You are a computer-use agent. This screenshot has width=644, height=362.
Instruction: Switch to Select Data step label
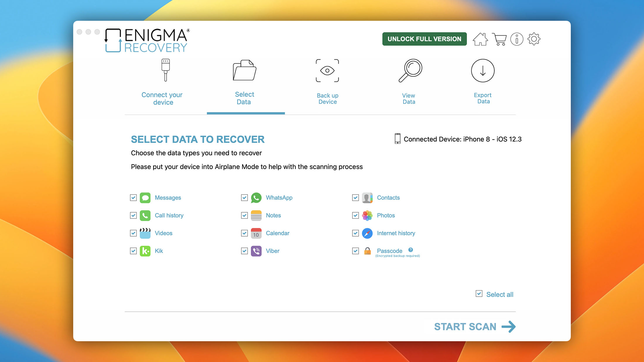pos(244,98)
